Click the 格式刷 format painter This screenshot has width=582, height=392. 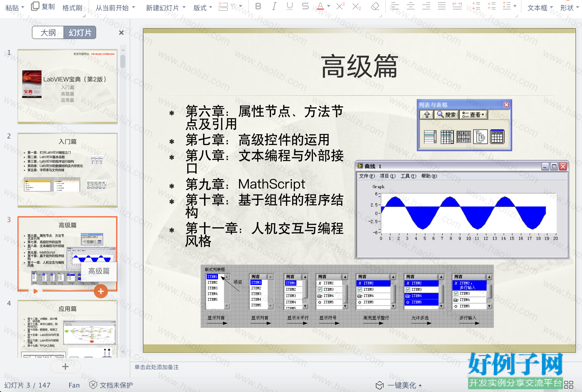pyautogui.click(x=72, y=8)
